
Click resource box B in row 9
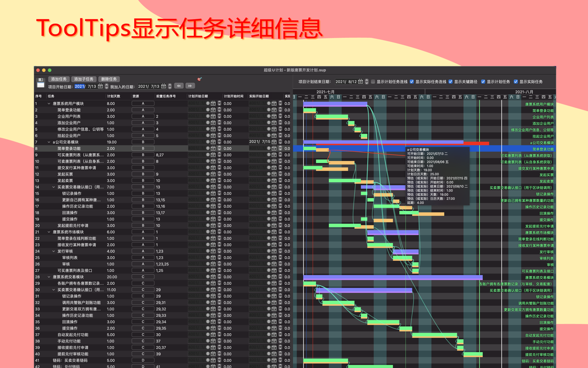click(143, 155)
